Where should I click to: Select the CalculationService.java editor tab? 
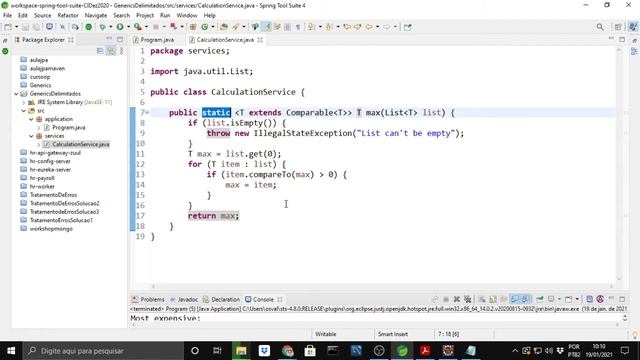pos(225,40)
